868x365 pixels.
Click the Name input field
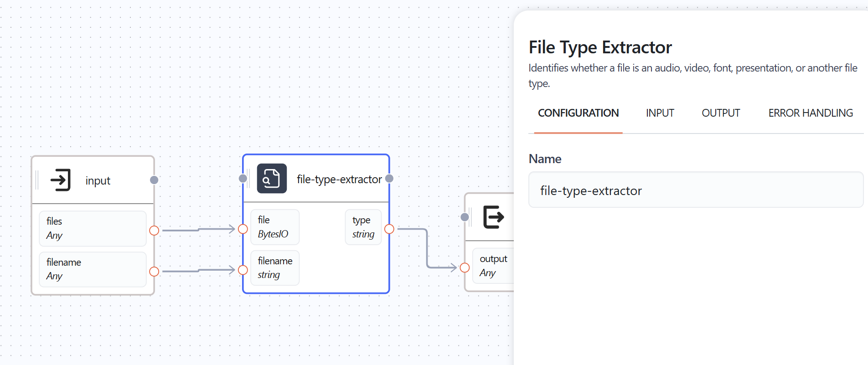point(695,190)
